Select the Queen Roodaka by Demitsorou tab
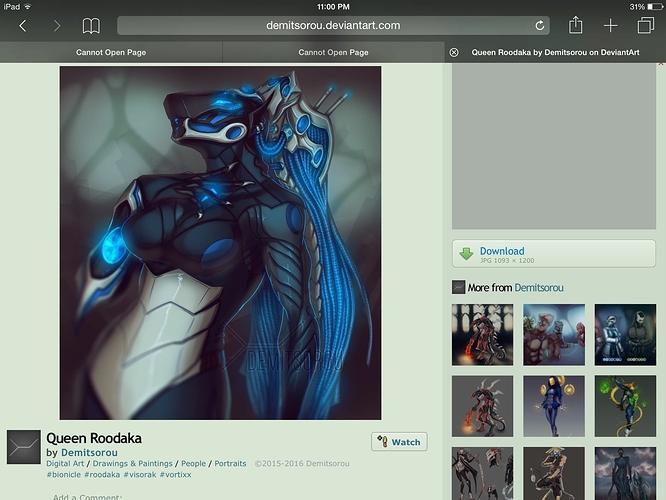The height and width of the screenshot is (500, 666). [x=555, y=52]
